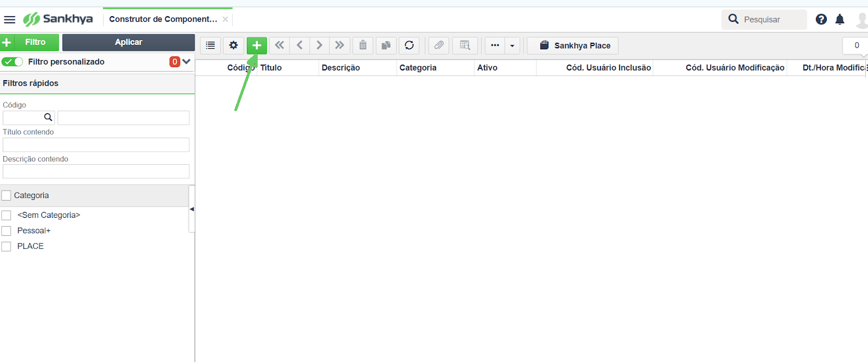Expand the Filtro personalizado chevron
868x362 pixels.
pyautogui.click(x=187, y=61)
